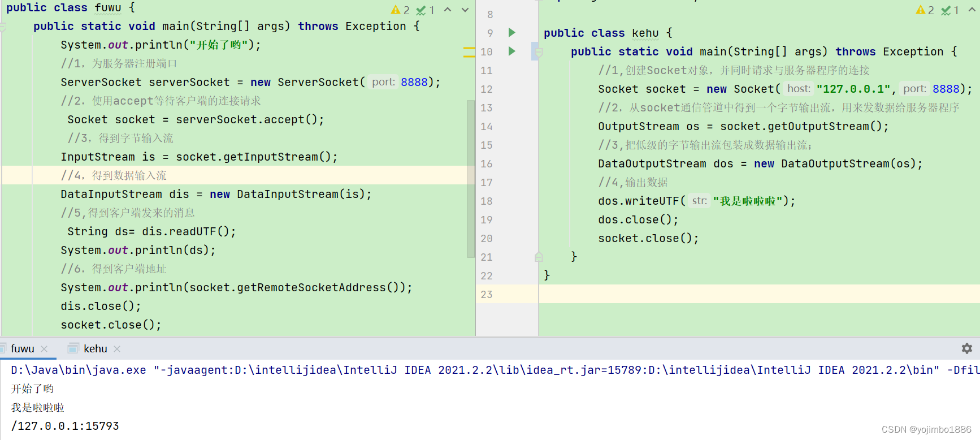Click the class name kehu declaration
Screen dimensions: 980x440
[x=645, y=33]
